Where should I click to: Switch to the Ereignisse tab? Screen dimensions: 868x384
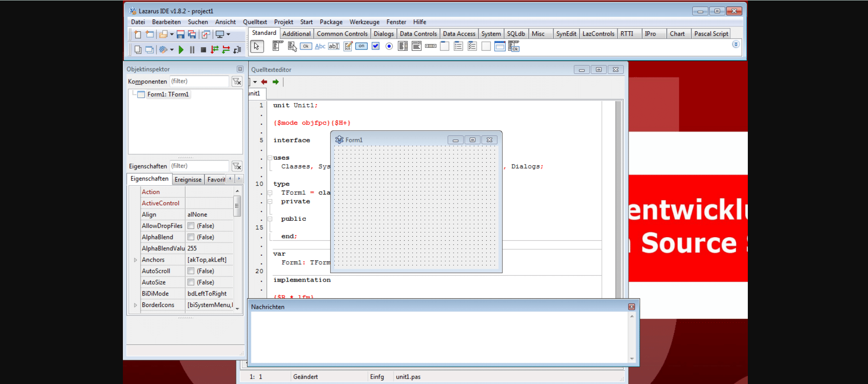[x=188, y=180]
